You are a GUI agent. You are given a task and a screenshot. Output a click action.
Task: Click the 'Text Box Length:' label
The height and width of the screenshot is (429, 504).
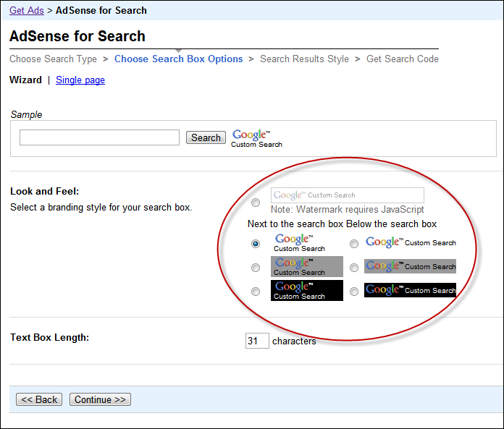point(50,337)
